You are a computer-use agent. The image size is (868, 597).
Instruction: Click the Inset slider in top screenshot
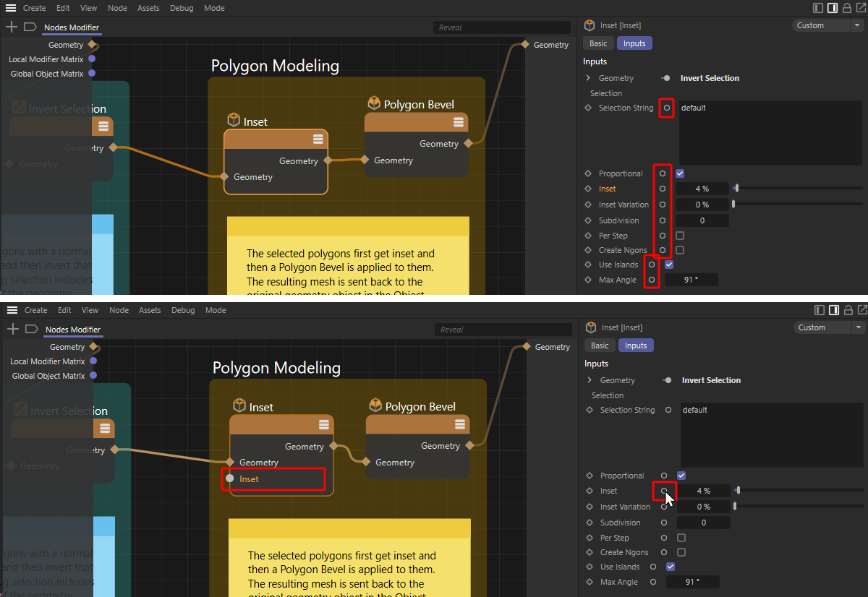tap(798, 189)
